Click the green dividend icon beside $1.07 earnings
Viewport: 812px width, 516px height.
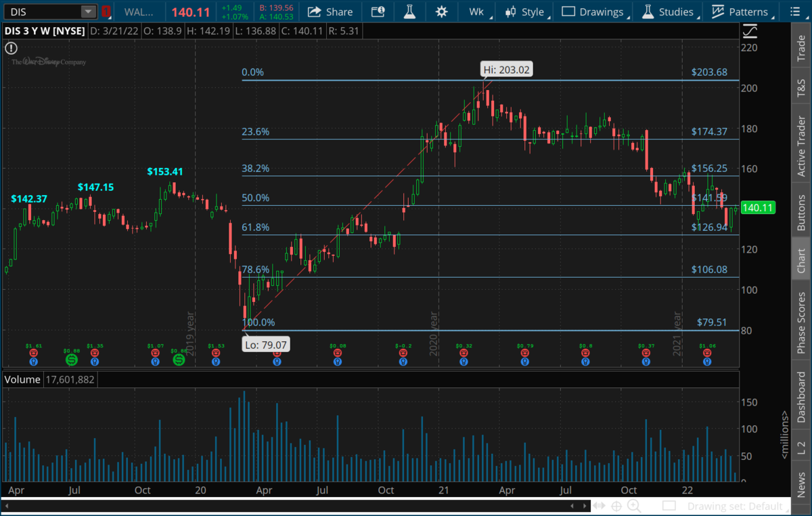pyautogui.click(x=179, y=360)
